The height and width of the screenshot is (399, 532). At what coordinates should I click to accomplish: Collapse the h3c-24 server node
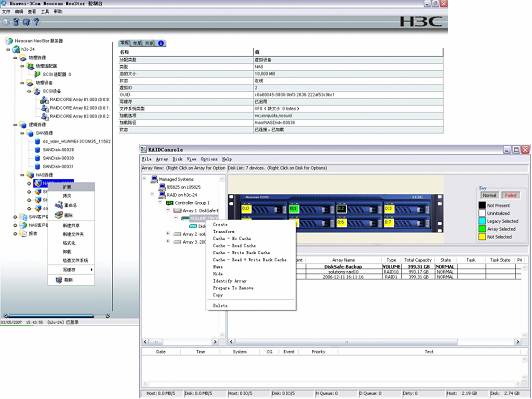click(8, 50)
